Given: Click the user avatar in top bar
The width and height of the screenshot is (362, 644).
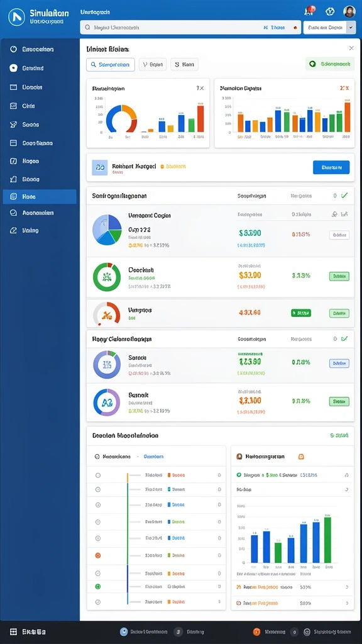Looking at the screenshot, I should point(349,11).
